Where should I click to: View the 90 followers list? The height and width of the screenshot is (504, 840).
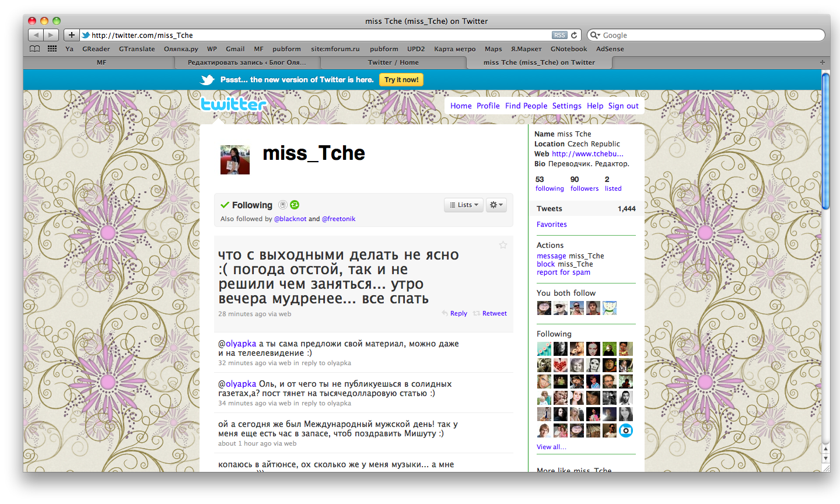(x=584, y=184)
